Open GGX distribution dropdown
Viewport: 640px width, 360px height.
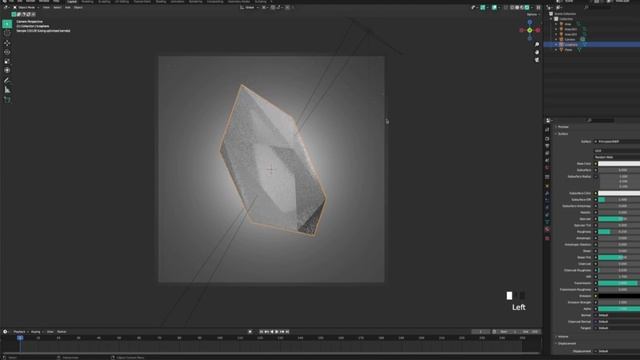pos(617,151)
